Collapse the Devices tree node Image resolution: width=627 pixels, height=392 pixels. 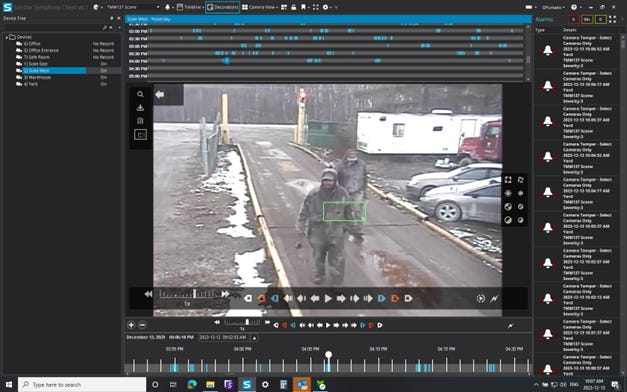pos(6,37)
